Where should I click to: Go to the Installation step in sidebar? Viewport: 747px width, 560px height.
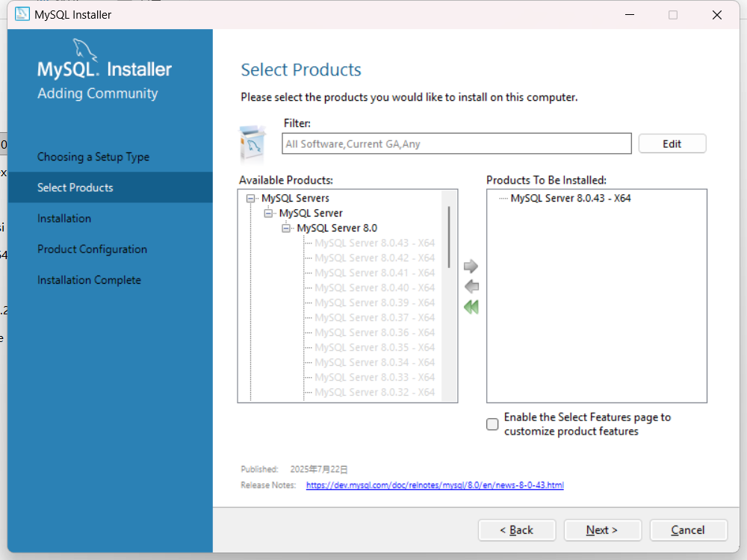coord(64,219)
